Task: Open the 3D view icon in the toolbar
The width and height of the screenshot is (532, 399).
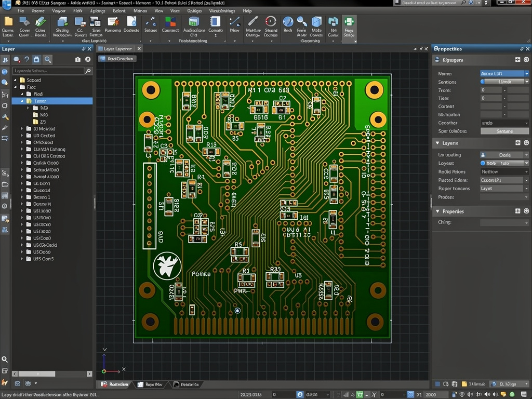Action: (x=316, y=22)
